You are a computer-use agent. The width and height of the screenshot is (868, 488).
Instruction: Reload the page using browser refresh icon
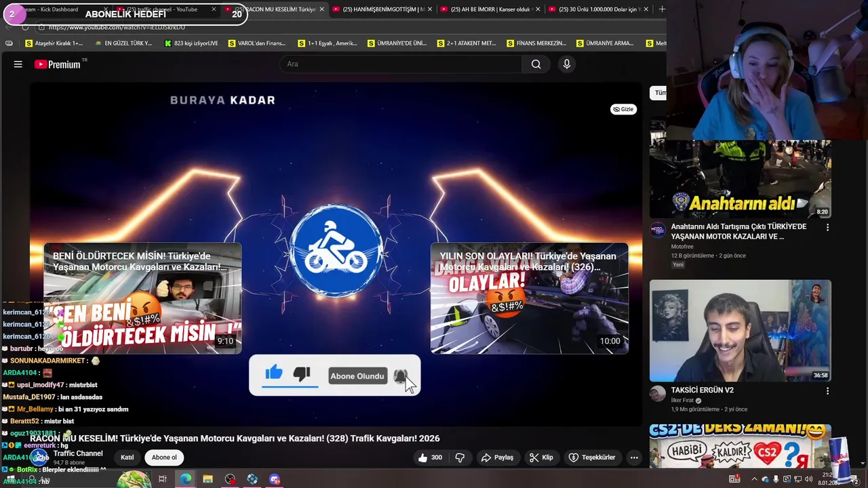(25, 27)
